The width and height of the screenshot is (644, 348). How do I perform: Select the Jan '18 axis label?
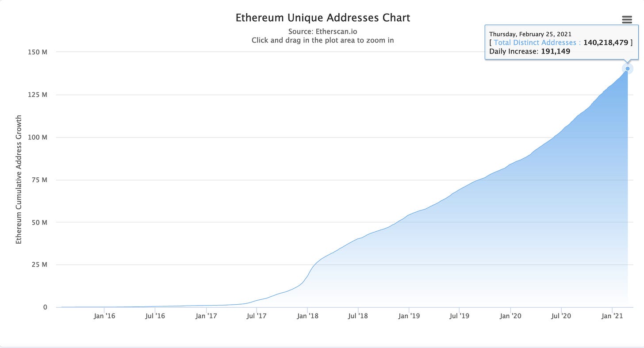pyautogui.click(x=308, y=316)
